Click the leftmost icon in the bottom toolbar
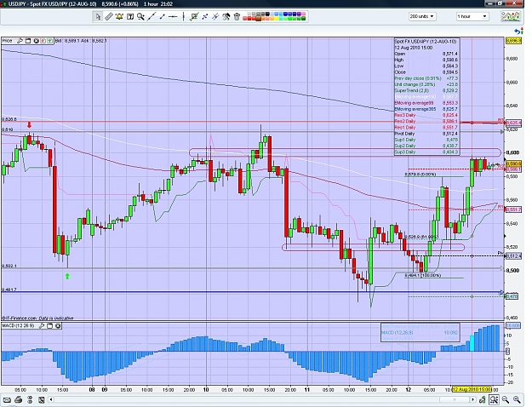 [x=7, y=399]
